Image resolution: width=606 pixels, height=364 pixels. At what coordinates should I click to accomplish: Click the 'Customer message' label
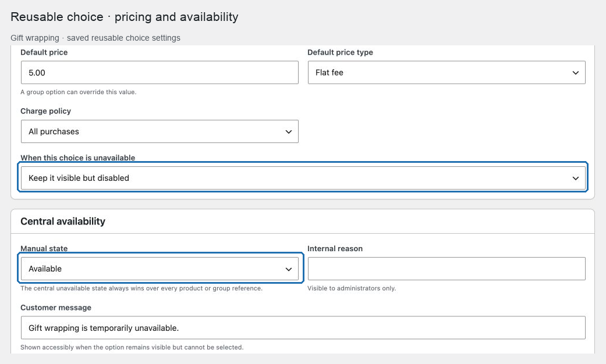[56, 308]
